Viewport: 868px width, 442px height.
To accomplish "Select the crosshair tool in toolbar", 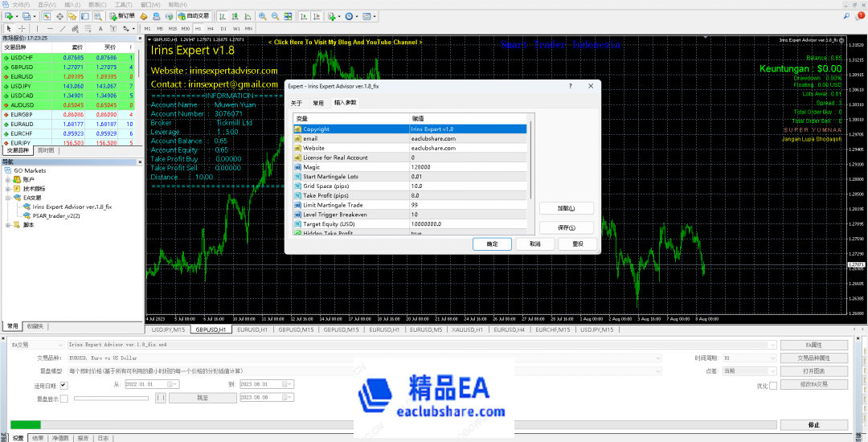I will coord(22,28).
